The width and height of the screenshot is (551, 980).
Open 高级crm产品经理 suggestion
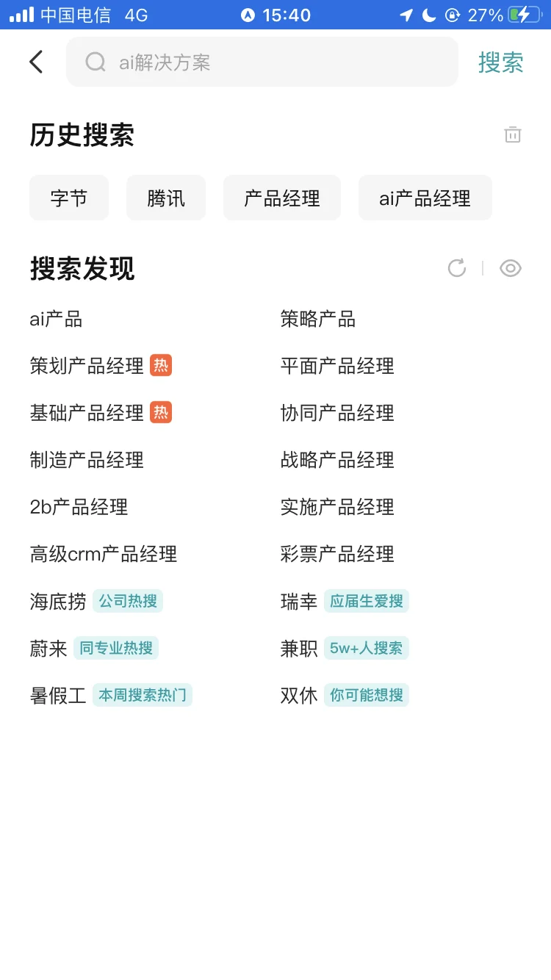tap(104, 554)
